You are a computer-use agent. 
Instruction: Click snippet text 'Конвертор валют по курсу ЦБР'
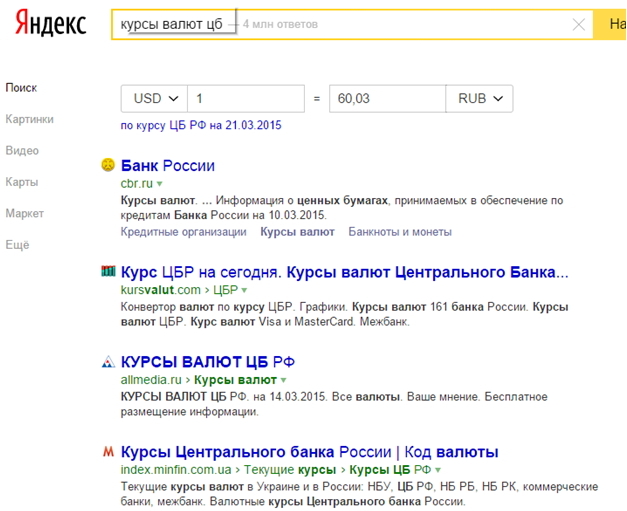[x=207, y=307]
